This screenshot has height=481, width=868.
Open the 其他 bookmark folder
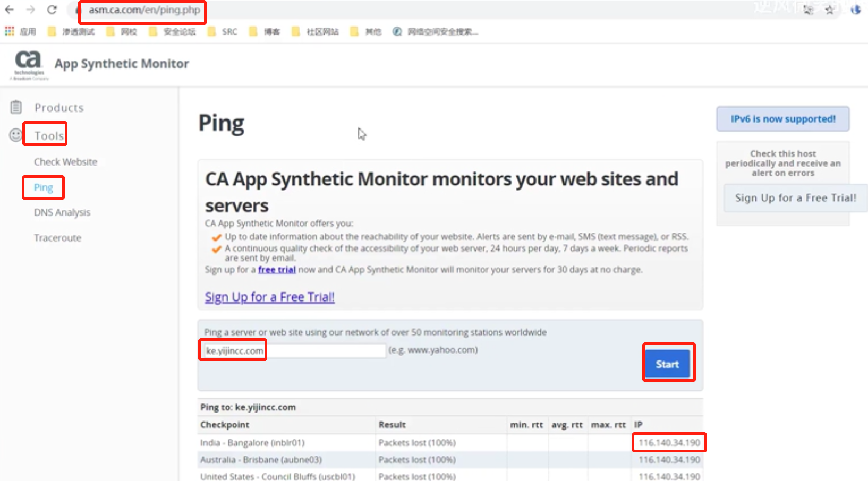pos(366,31)
